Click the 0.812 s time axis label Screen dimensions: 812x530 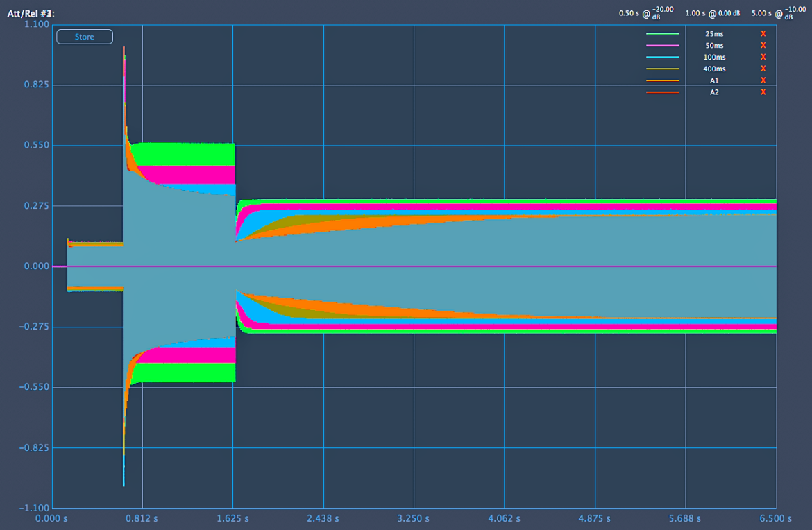click(x=142, y=519)
